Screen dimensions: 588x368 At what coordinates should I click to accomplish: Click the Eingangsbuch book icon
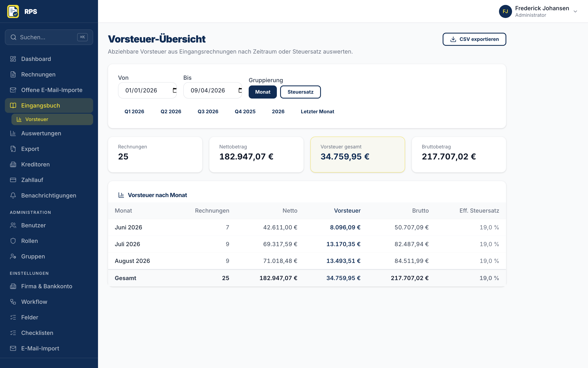[x=13, y=105]
